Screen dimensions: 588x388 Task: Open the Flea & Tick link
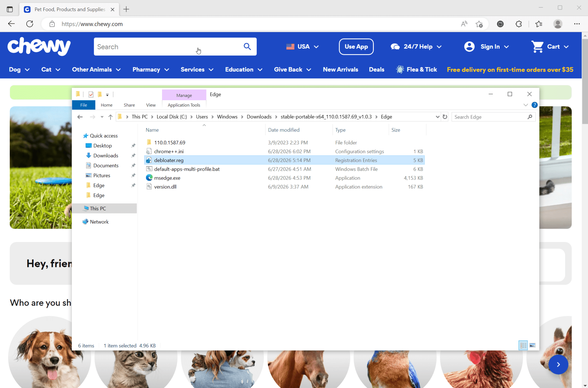417,70
